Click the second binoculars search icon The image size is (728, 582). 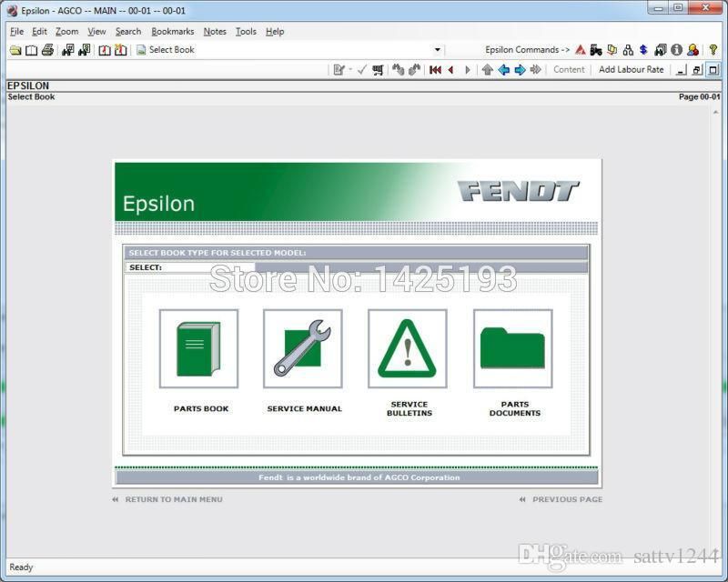(x=84, y=50)
